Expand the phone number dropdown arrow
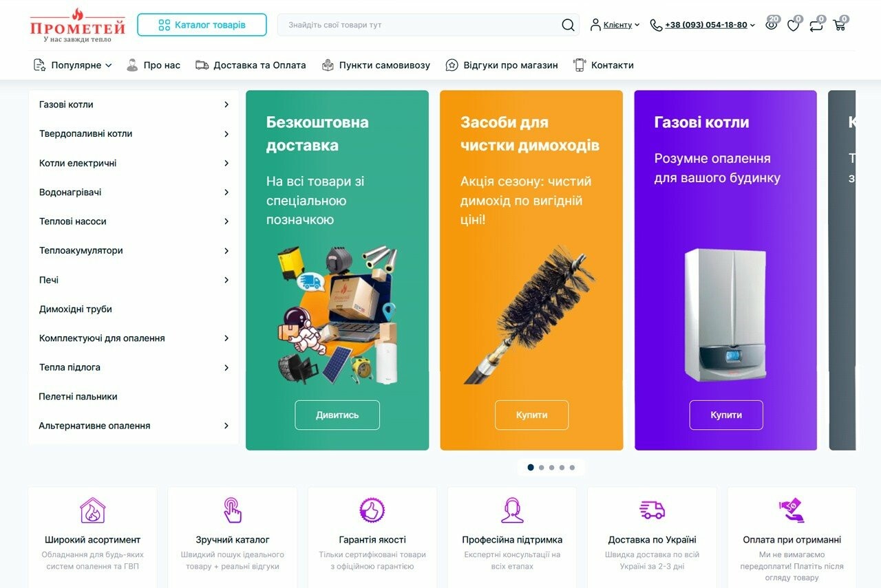The width and height of the screenshot is (881, 588). pyautogui.click(x=752, y=25)
